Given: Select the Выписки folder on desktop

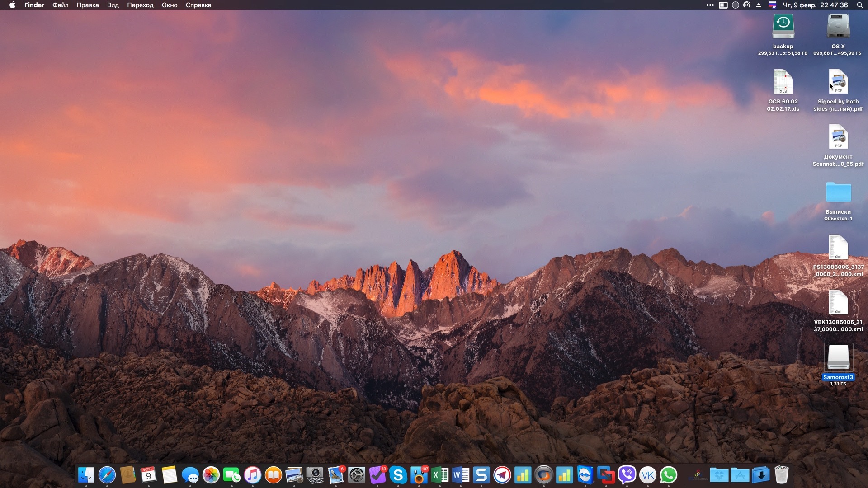Looking at the screenshot, I should 838,192.
